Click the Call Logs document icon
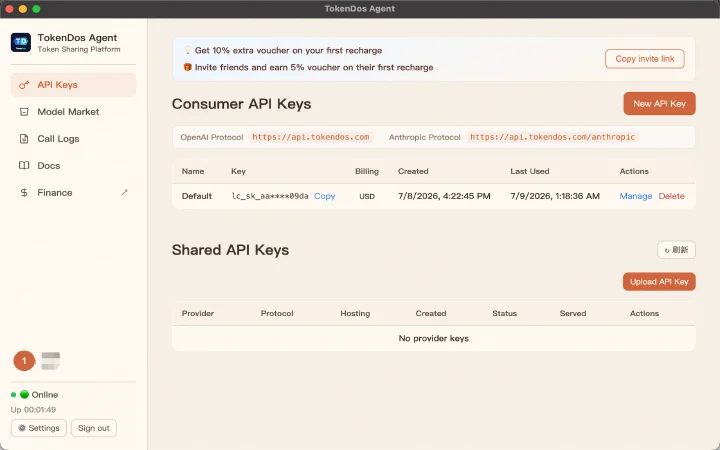Image resolution: width=720 pixels, height=450 pixels. click(24, 139)
